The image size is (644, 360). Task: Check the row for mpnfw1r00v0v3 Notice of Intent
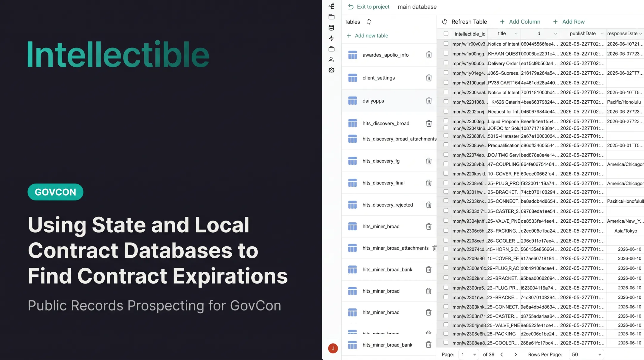click(x=446, y=44)
